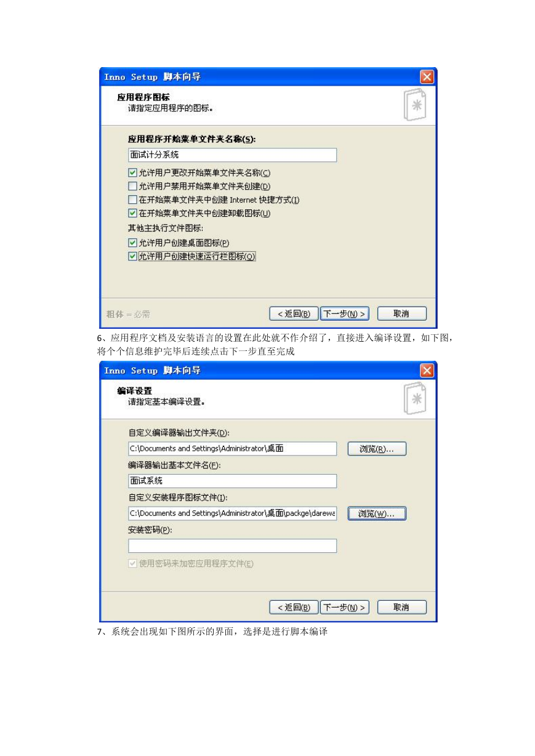Image resolution: width=535 pixels, height=756 pixels.
Task: Click the script wizard icon in compile settings header
Action: [415, 399]
